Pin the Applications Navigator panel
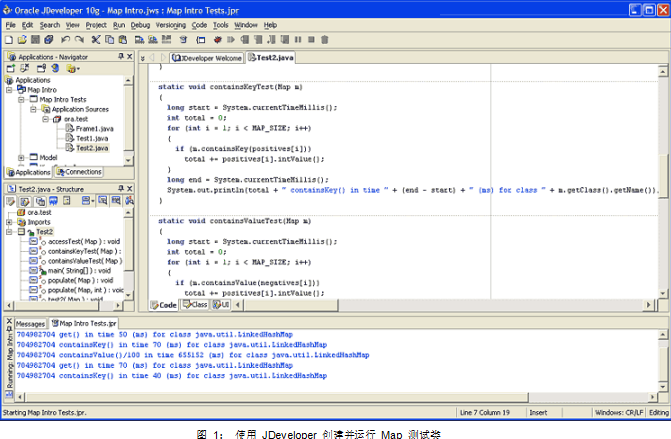 pyautogui.click(x=120, y=57)
